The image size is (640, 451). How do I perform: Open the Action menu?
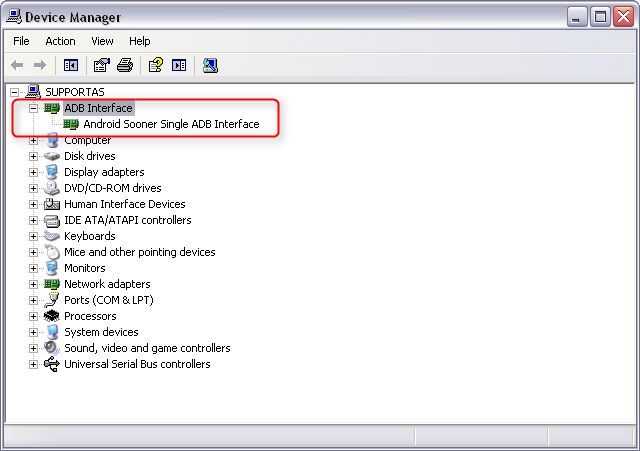pyautogui.click(x=60, y=41)
